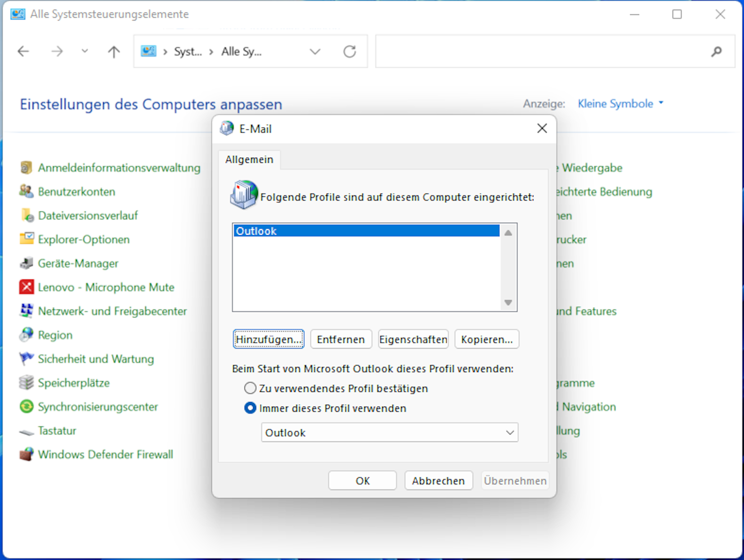
Task: Click chevron before 'Alle Sy...' breadcrumb
Action: 211,51
